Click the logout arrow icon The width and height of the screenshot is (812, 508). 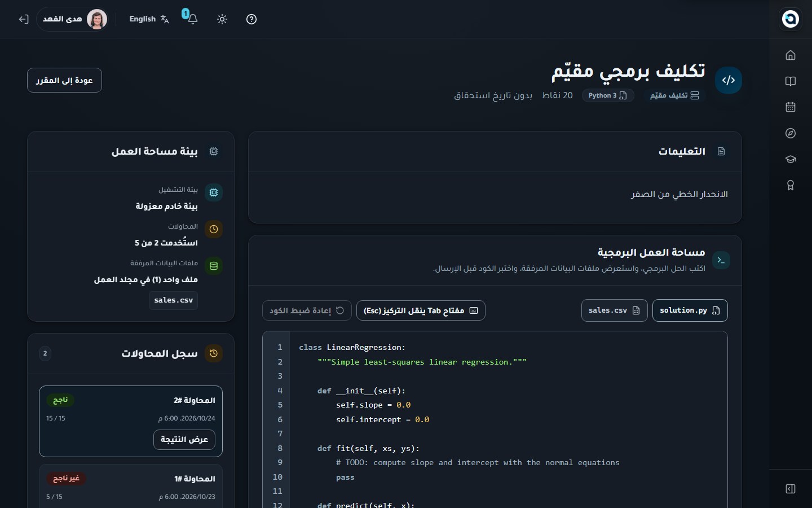pyautogui.click(x=23, y=19)
